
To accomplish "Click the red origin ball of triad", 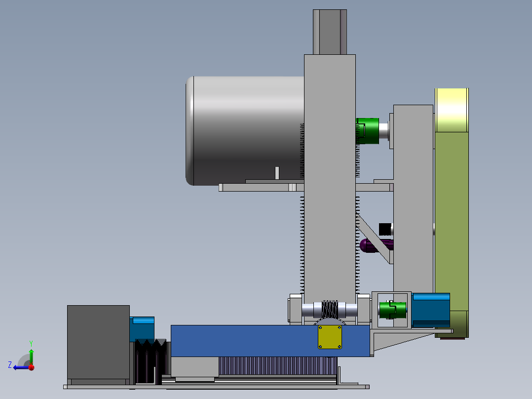I will pyautogui.click(x=32, y=367).
